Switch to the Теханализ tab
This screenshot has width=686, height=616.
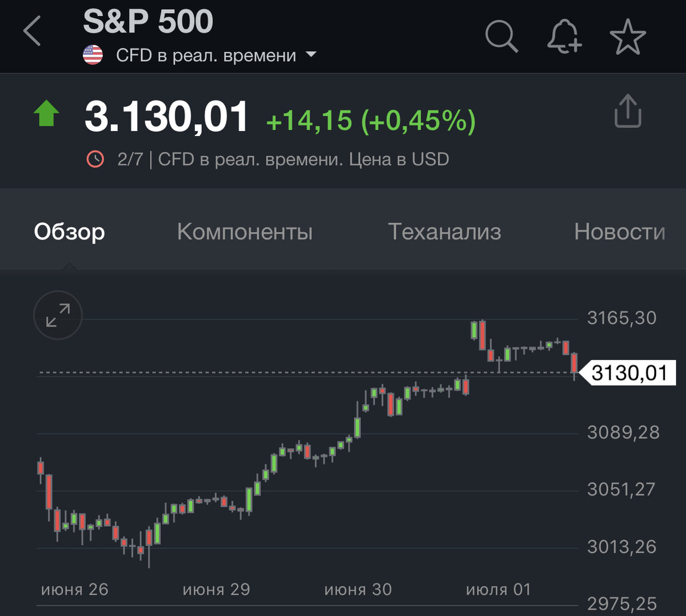[444, 232]
